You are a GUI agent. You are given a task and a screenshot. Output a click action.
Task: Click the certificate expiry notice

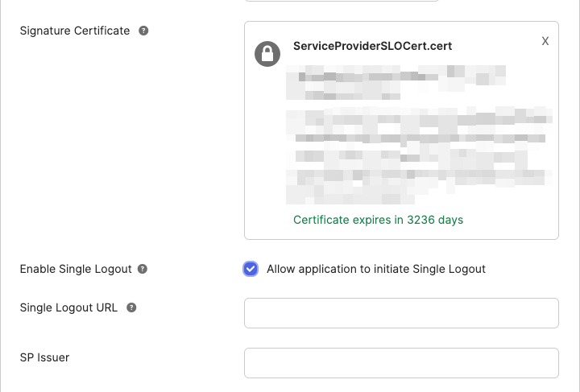(x=378, y=220)
